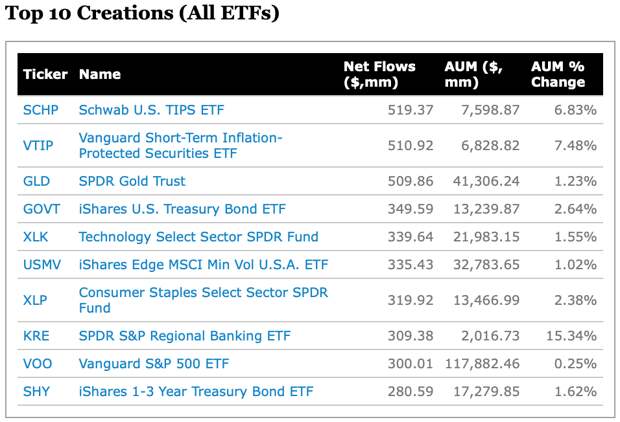
Task: Select the VOO ticker link
Action: pos(37,365)
